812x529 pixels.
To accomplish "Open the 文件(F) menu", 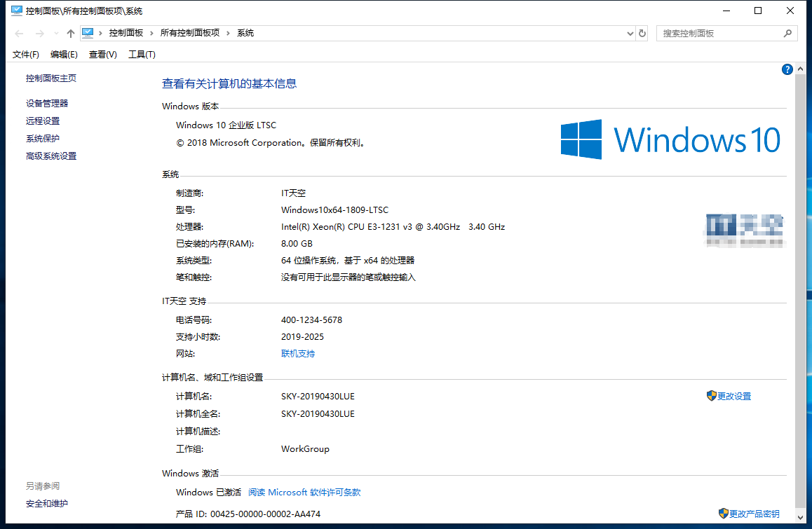I will 26,55.
